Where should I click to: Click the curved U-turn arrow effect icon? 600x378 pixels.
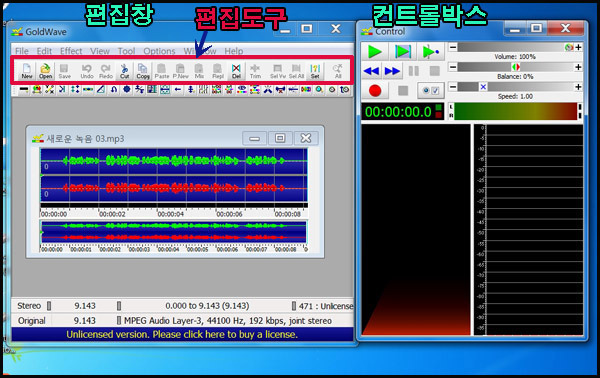click(x=114, y=90)
